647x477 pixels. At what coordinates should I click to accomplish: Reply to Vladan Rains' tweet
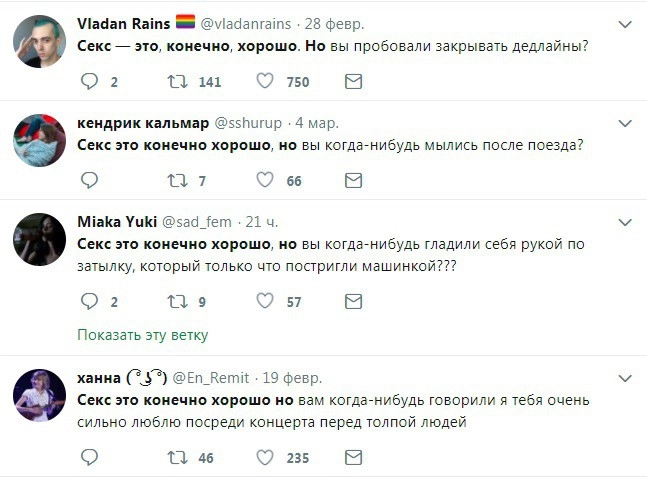coord(89,82)
